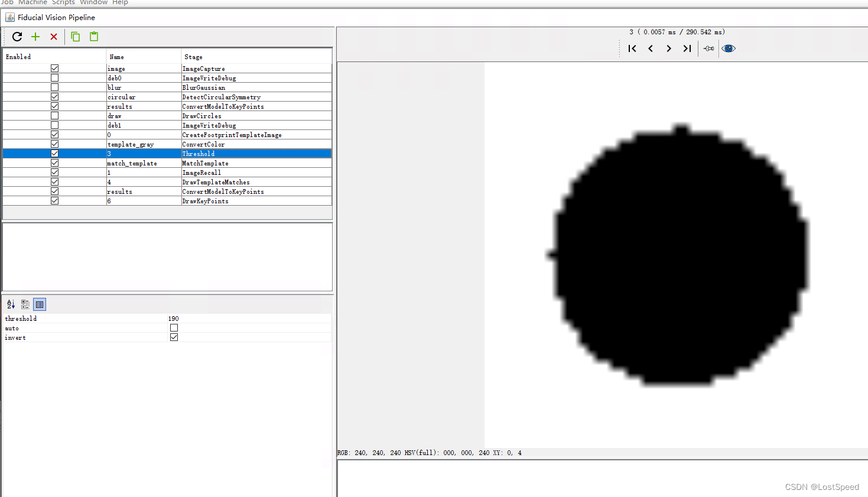The width and height of the screenshot is (868, 497).
Task: Select the MatchTemplate stage cell
Action: pyautogui.click(x=256, y=163)
